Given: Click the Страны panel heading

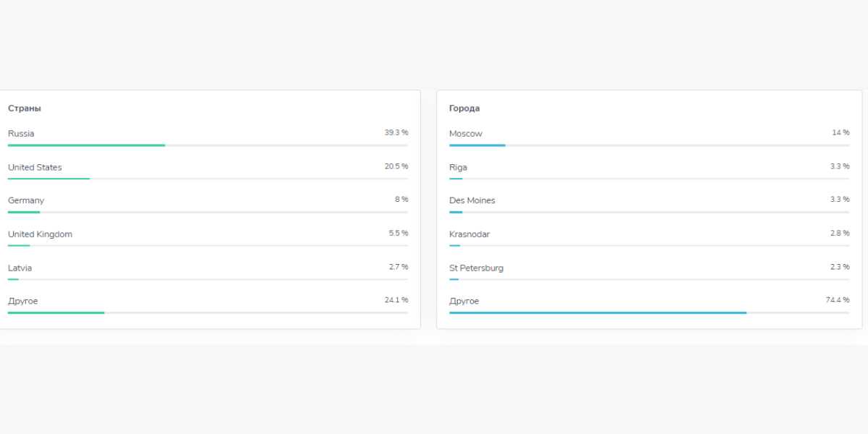Looking at the screenshot, I should click(x=24, y=109).
